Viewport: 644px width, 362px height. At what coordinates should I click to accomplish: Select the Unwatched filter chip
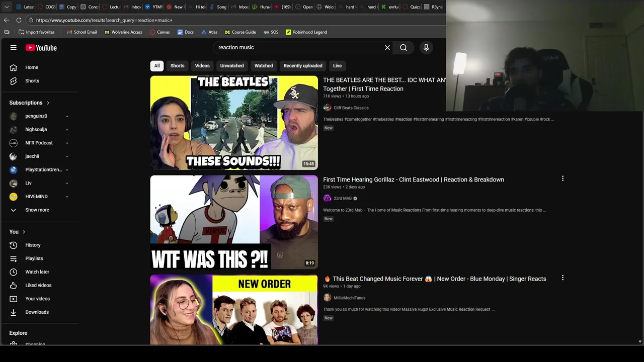coord(232,66)
